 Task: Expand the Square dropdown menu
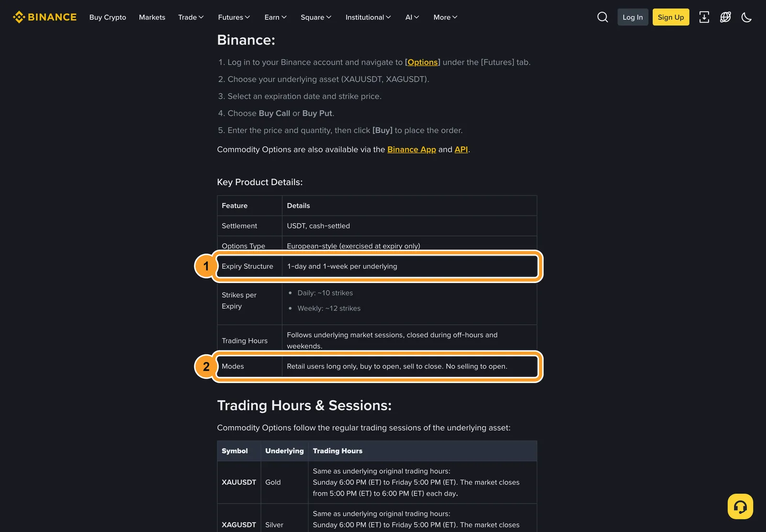316,17
